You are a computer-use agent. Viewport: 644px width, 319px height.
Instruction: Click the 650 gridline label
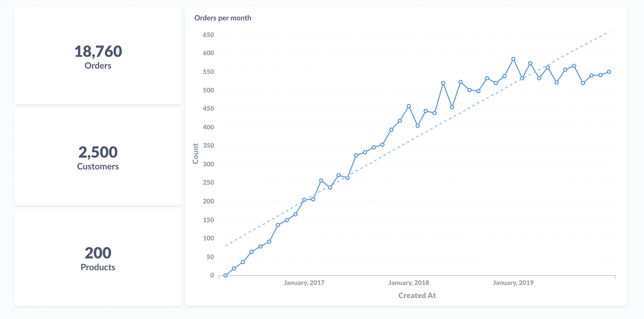click(208, 34)
